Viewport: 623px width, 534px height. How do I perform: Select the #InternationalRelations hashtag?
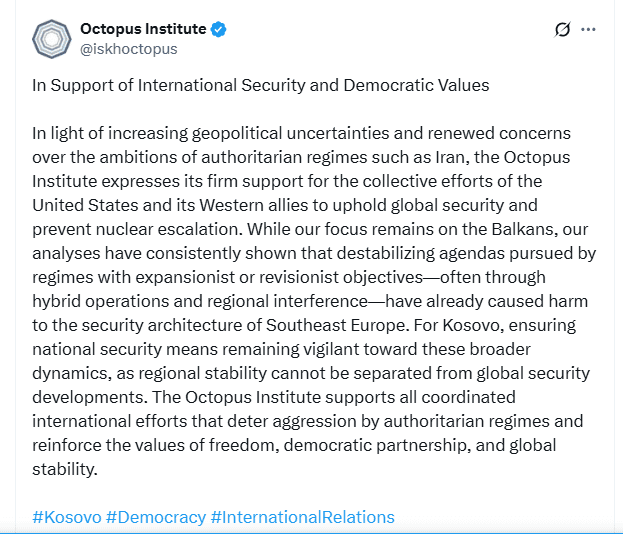point(302,517)
